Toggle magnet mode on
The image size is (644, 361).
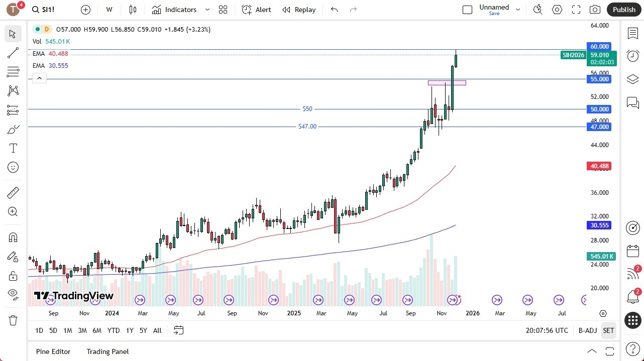pos(13,237)
